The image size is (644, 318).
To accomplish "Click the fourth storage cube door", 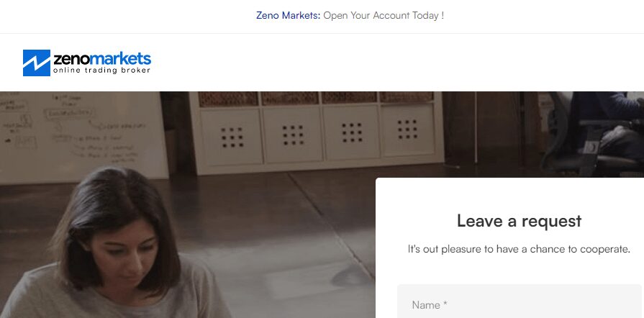I will (x=407, y=130).
